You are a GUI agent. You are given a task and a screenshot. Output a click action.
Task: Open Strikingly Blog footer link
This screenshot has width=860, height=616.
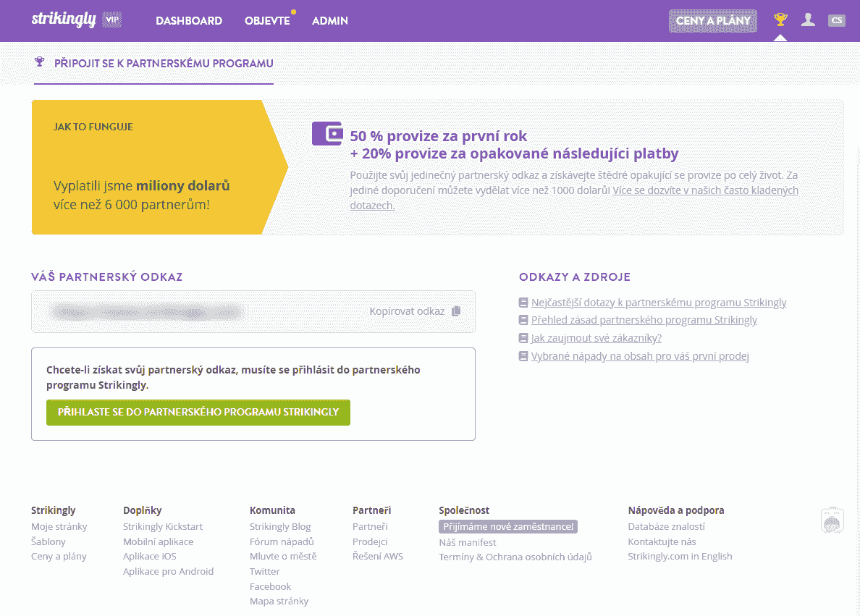pyautogui.click(x=280, y=526)
